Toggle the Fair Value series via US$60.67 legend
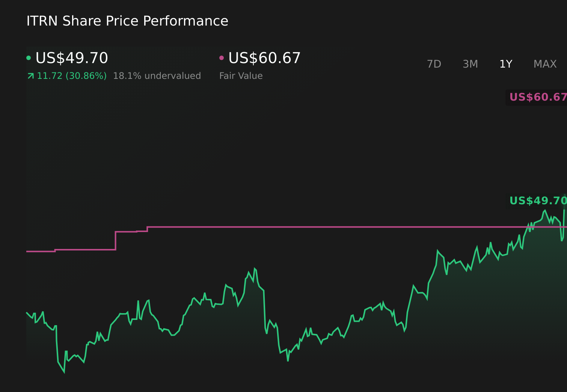The height and width of the screenshot is (392, 567). [264, 58]
